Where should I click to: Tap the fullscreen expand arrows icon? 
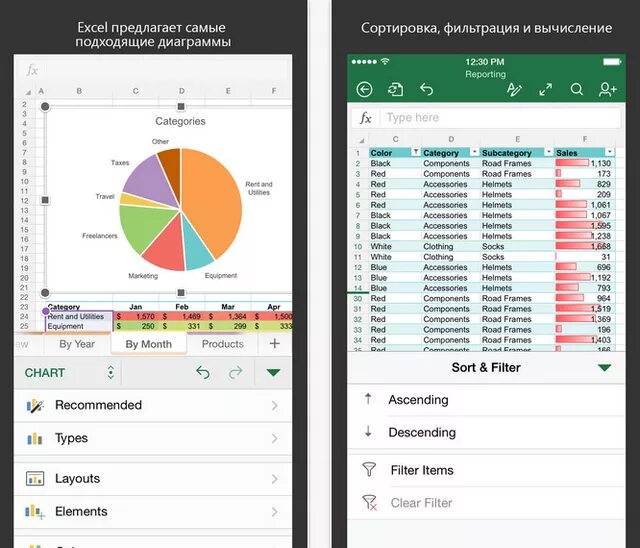click(x=545, y=89)
